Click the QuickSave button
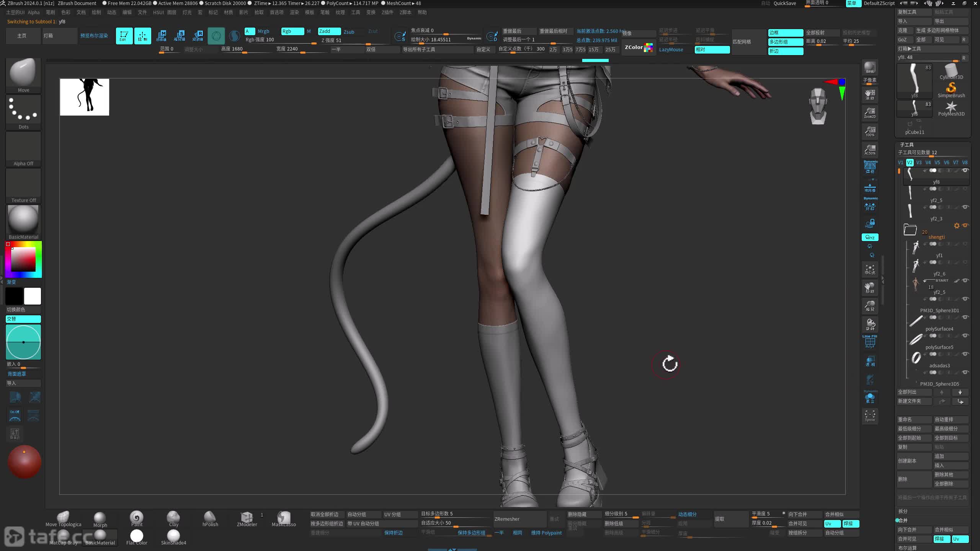 pyautogui.click(x=784, y=3)
